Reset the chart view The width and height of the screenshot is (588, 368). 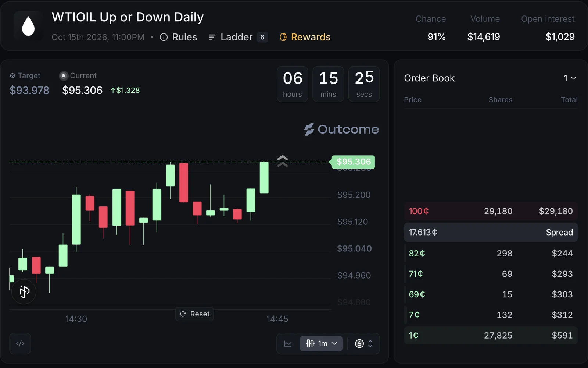pyautogui.click(x=195, y=314)
